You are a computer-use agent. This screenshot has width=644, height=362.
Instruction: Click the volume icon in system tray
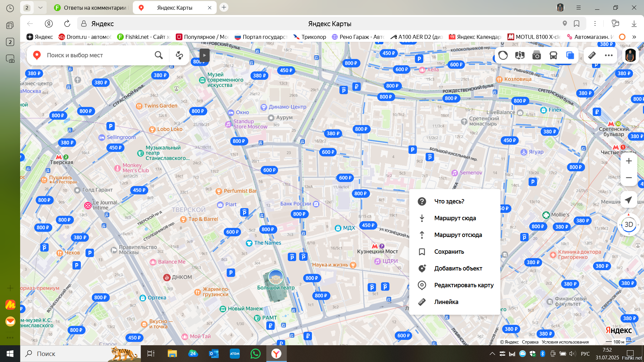573,354
